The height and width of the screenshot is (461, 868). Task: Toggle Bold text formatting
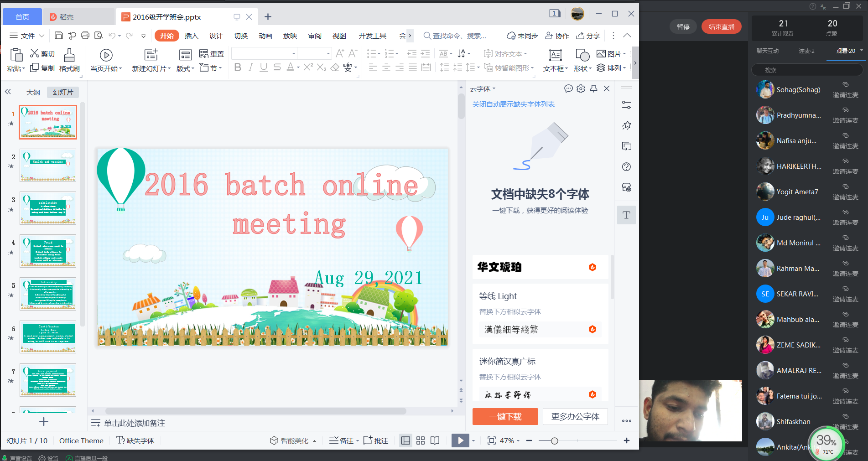238,67
